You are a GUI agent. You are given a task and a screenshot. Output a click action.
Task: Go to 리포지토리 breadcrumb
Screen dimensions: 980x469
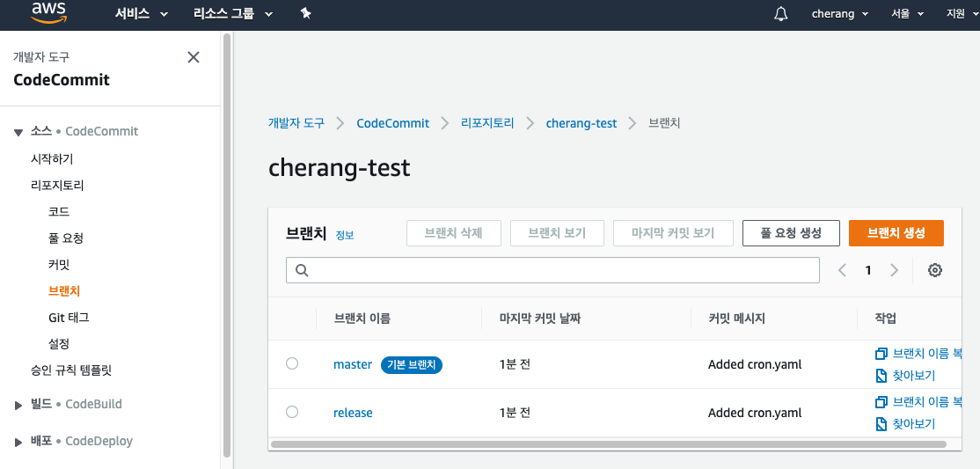pyautogui.click(x=486, y=123)
